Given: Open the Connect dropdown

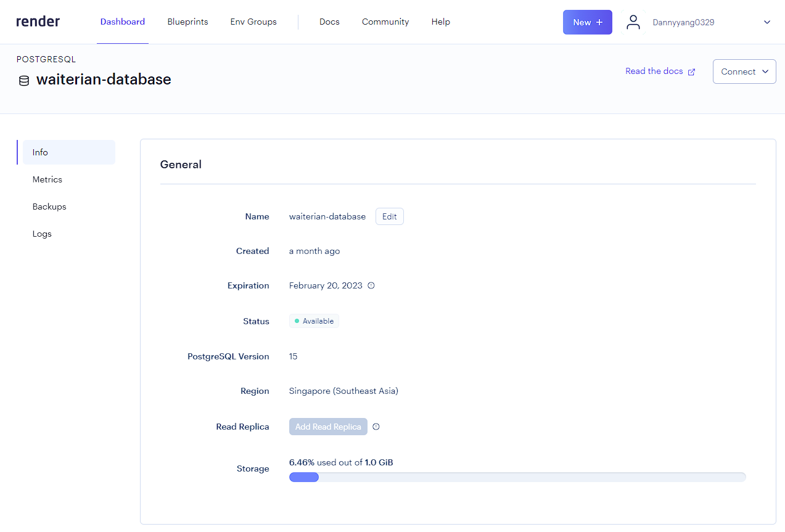Looking at the screenshot, I should coord(744,72).
